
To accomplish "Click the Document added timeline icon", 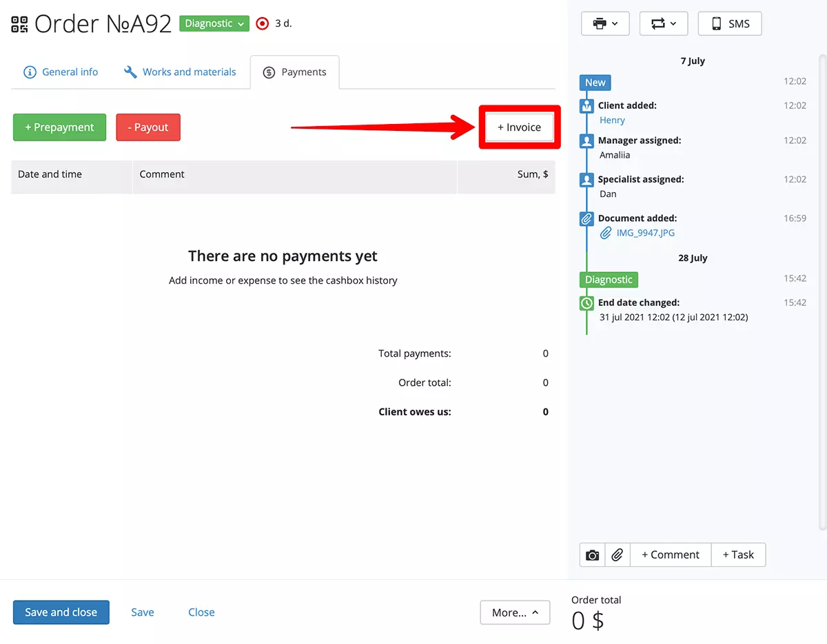I will point(586,219).
